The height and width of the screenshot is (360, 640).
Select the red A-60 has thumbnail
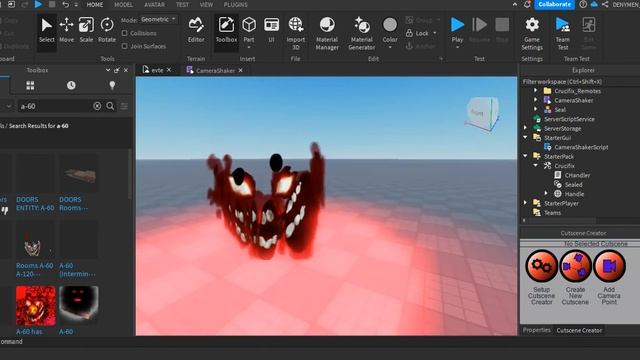(36, 306)
